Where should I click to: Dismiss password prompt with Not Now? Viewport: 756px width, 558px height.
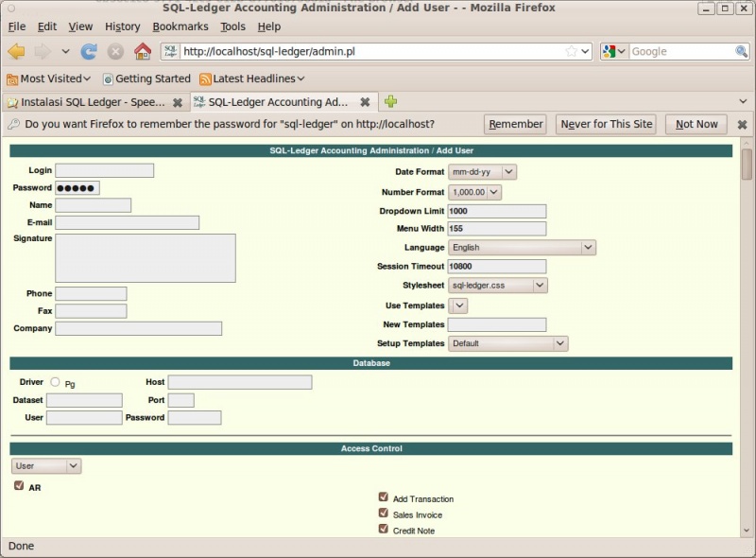(696, 124)
